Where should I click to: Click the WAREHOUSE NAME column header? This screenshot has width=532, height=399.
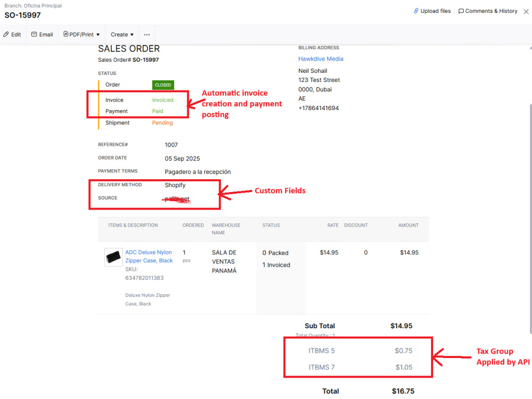(226, 229)
